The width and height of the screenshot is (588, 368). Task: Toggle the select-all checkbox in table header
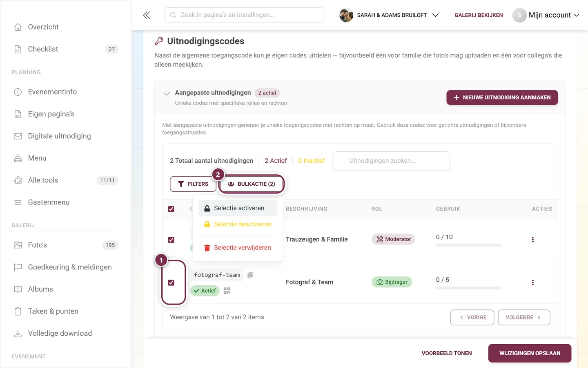pyautogui.click(x=171, y=209)
